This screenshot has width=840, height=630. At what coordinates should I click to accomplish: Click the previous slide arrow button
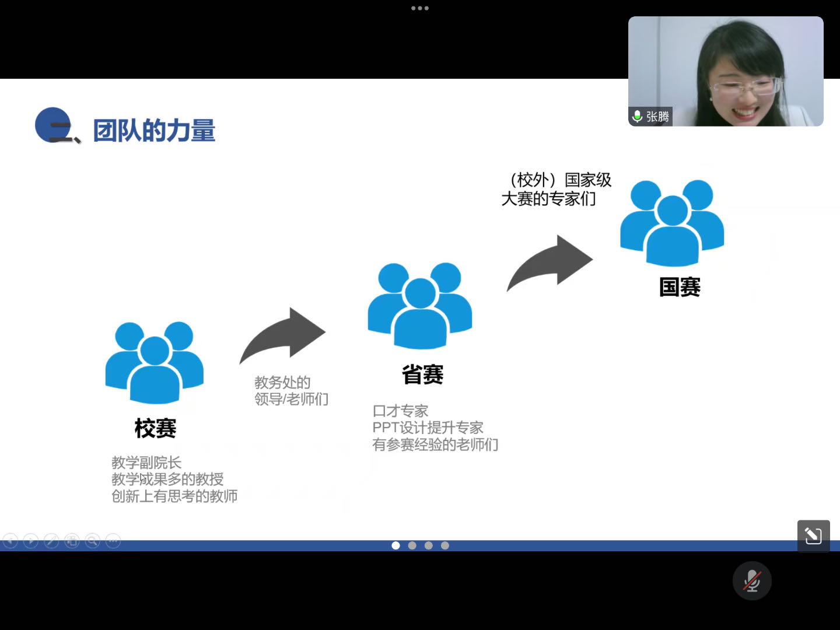(x=10, y=541)
